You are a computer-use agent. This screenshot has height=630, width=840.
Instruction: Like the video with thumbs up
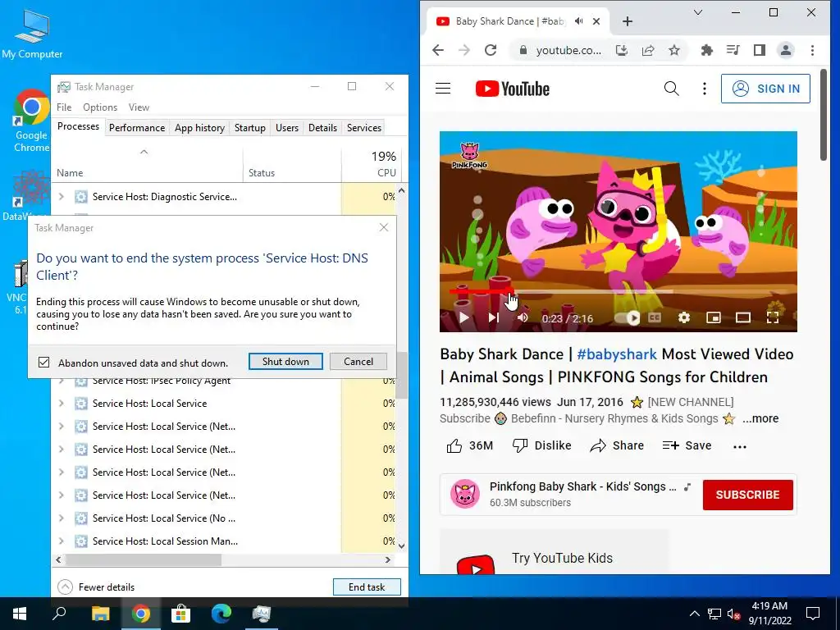470,445
